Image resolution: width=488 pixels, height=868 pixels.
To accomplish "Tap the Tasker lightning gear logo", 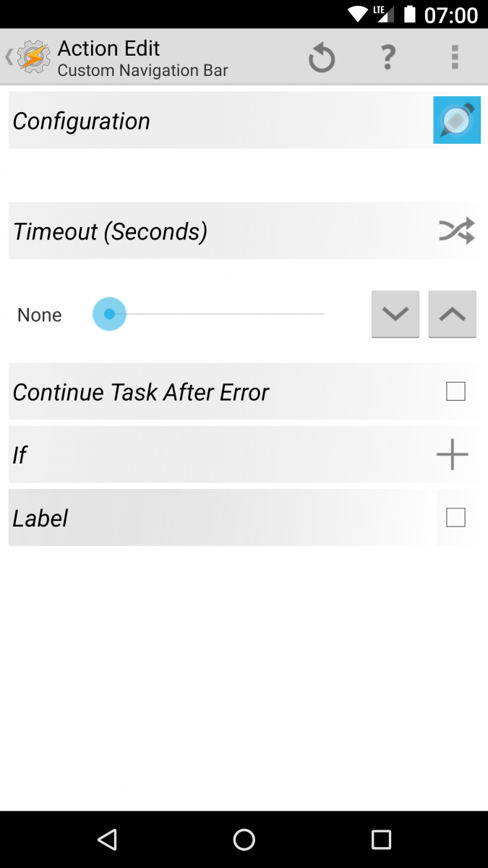I will [32, 56].
